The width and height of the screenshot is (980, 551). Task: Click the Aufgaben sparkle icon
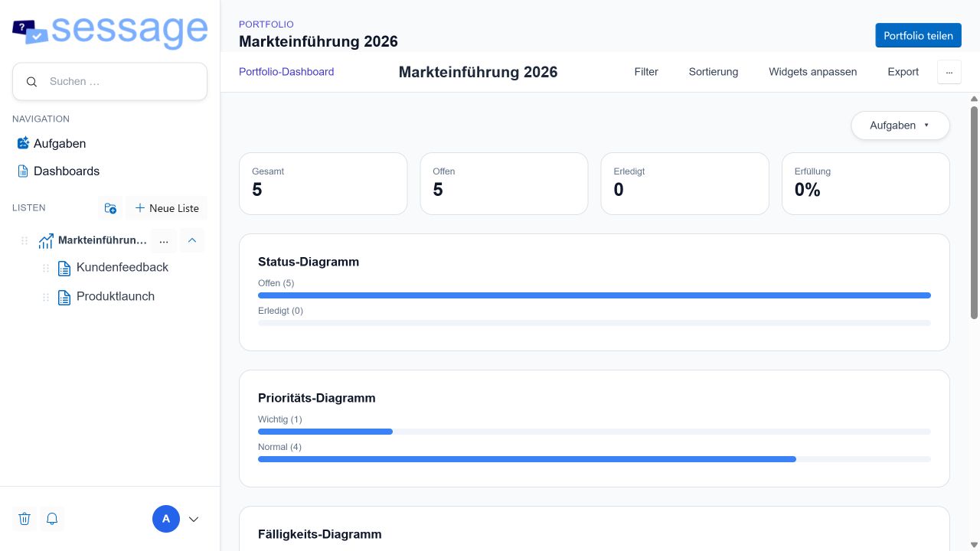click(23, 143)
